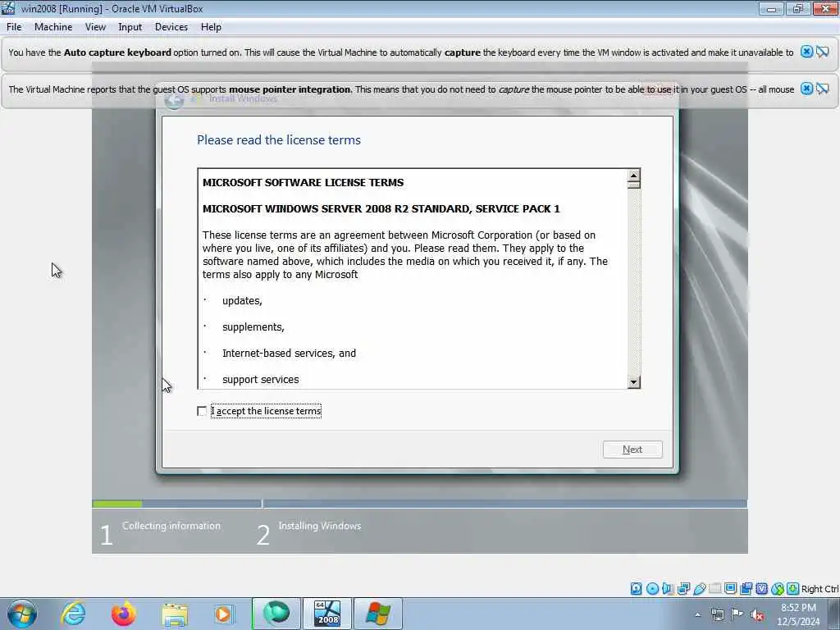Open the Devices menu
840x630 pixels.
pos(171,27)
